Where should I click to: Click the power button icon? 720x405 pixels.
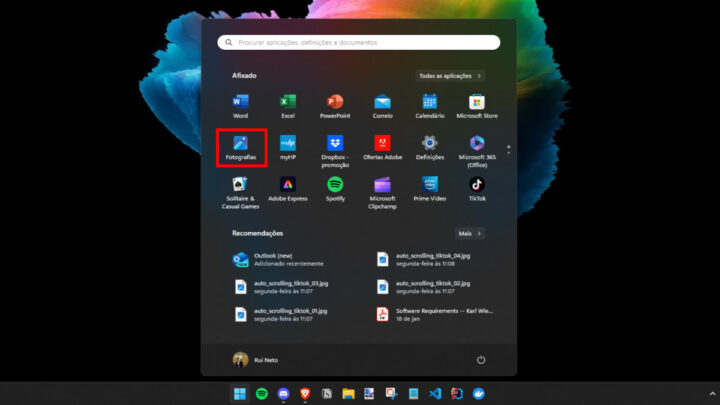click(x=481, y=360)
